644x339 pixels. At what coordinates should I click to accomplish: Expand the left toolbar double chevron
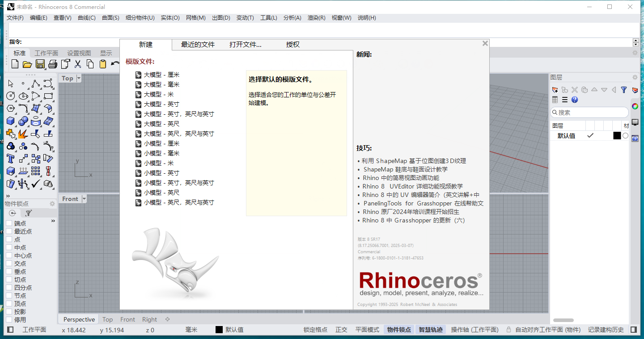pos(8,196)
